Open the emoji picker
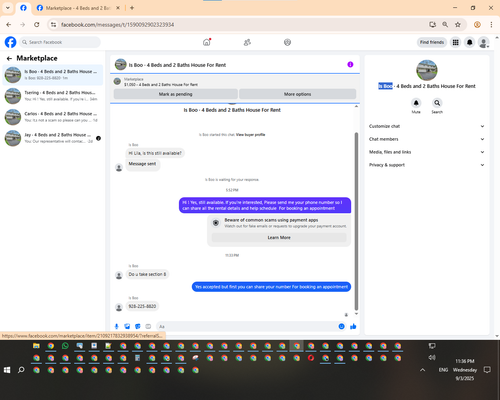This screenshot has width=500, height=400. [x=341, y=326]
